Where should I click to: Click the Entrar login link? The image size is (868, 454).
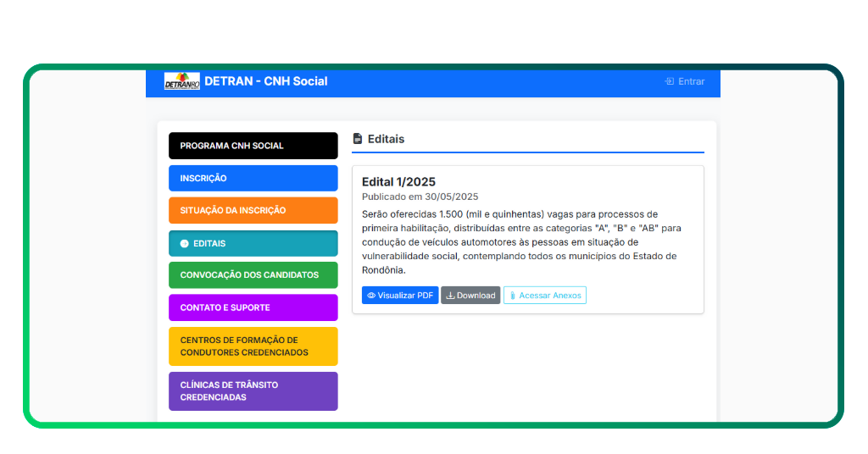685,81
